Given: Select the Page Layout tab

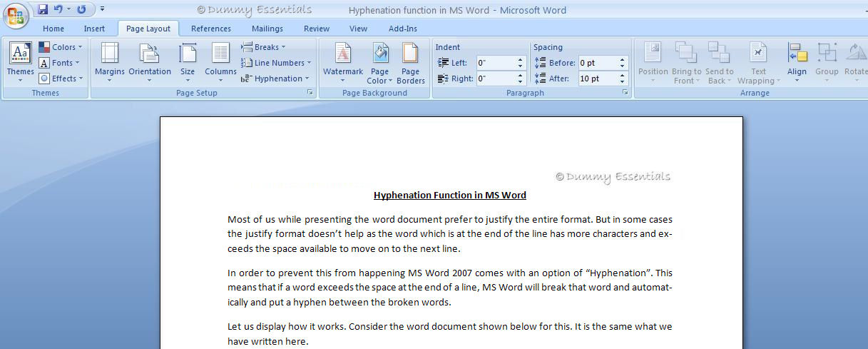Looking at the screenshot, I should [x=148, y=29].
